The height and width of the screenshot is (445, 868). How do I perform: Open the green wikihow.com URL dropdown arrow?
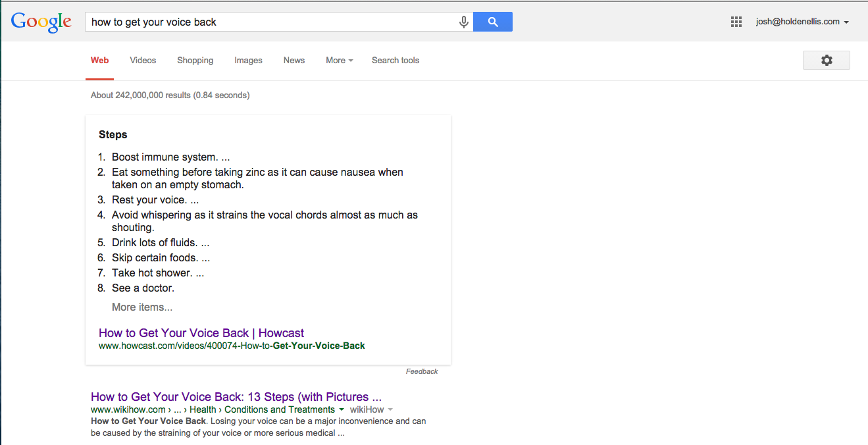click(342, 409)
